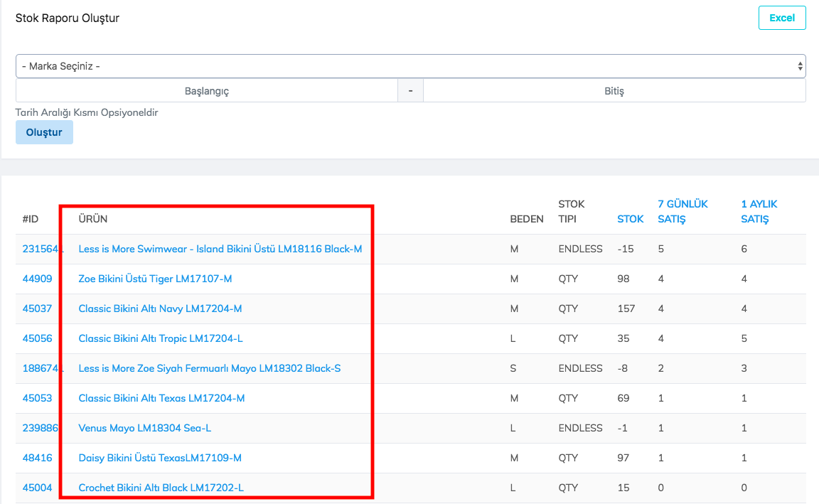Click the Bitiş date field

coord(614,91)
